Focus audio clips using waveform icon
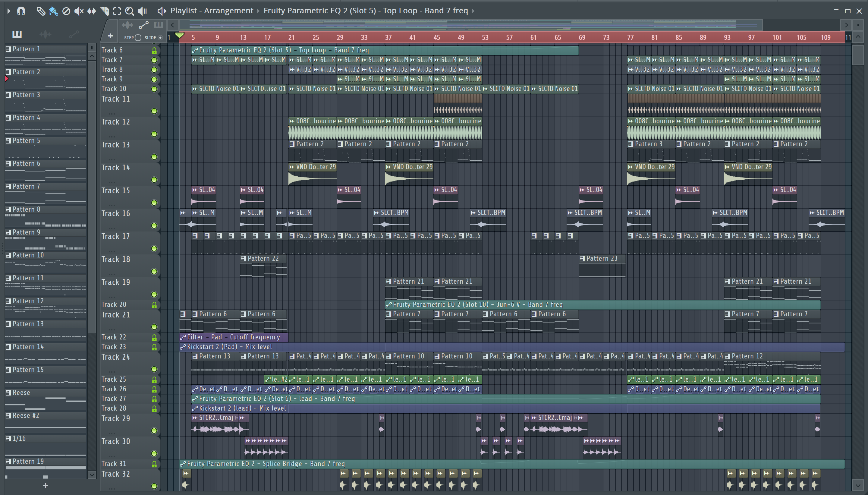This screenshot has height=495, width=868. click(x=127, y=25)
